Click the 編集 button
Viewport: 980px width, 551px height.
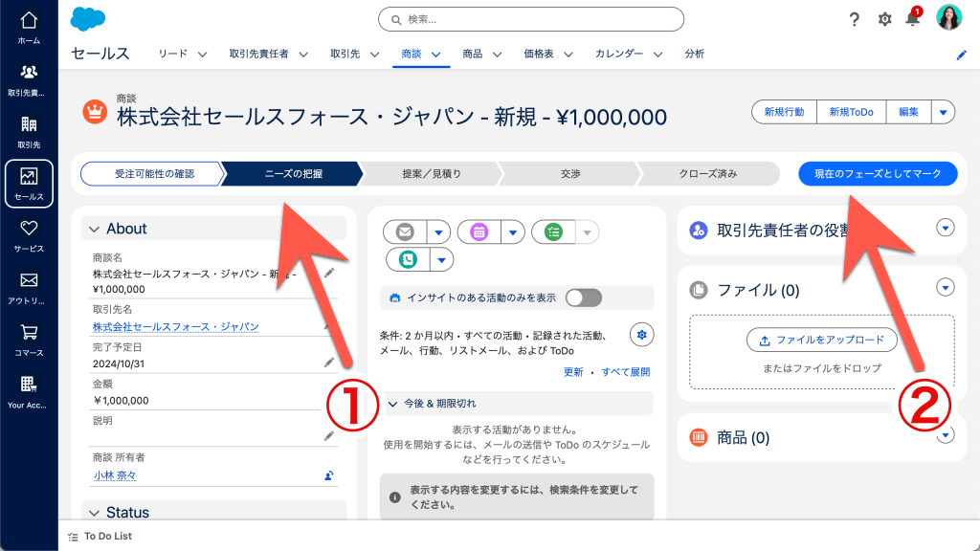909,113
